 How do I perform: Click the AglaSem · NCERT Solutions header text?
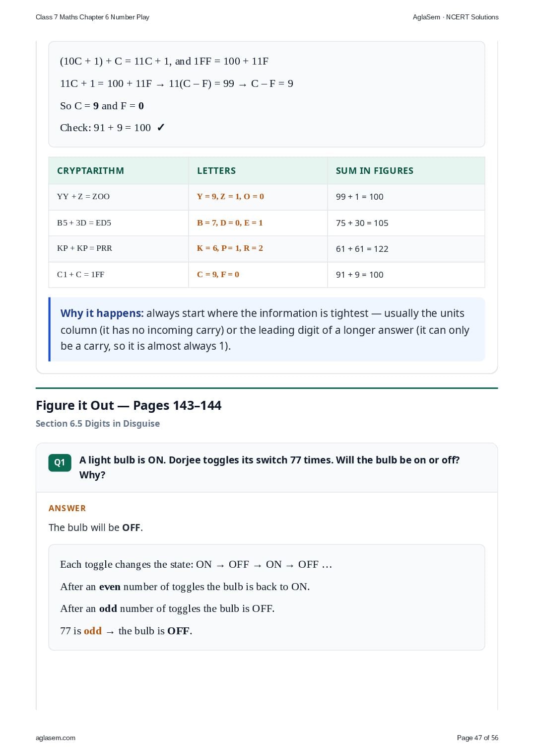coord(456,17)
